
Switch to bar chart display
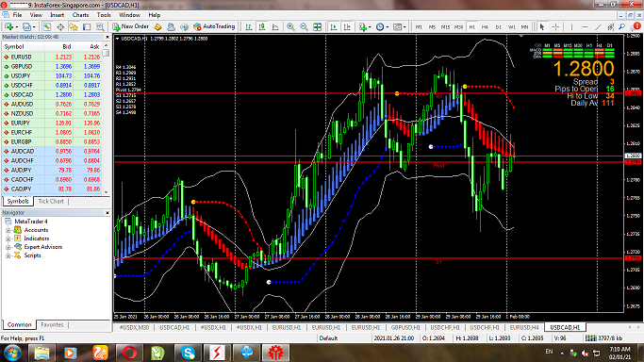[249, 26]
